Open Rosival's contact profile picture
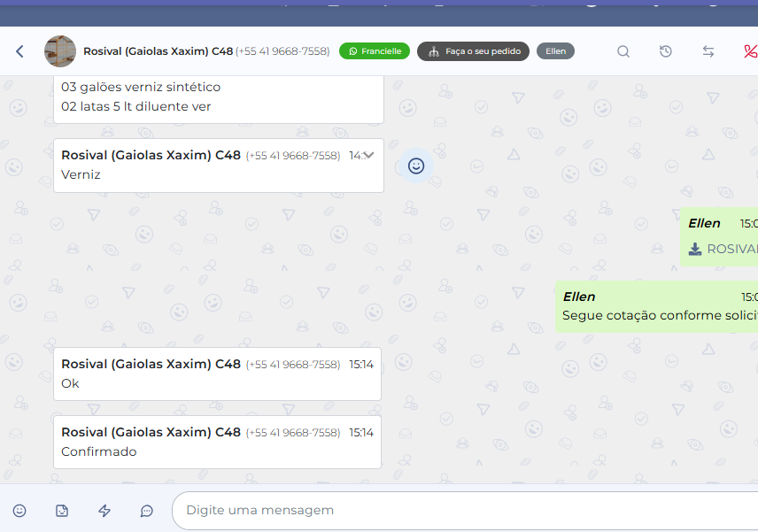 click(60, 51)
